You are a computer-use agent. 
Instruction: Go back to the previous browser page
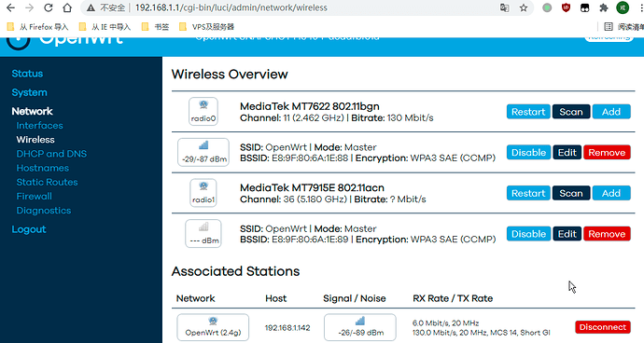pyautogui.click(x=10, y=7)
